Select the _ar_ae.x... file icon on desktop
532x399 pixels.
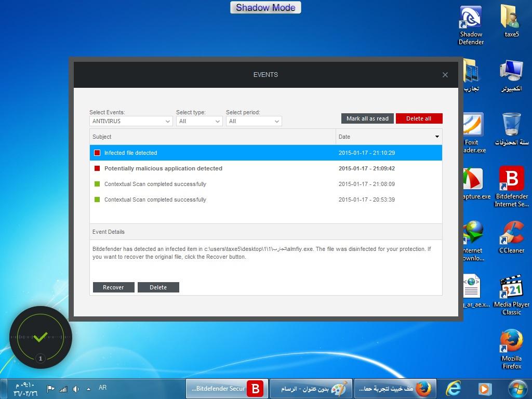pos(476,291)
